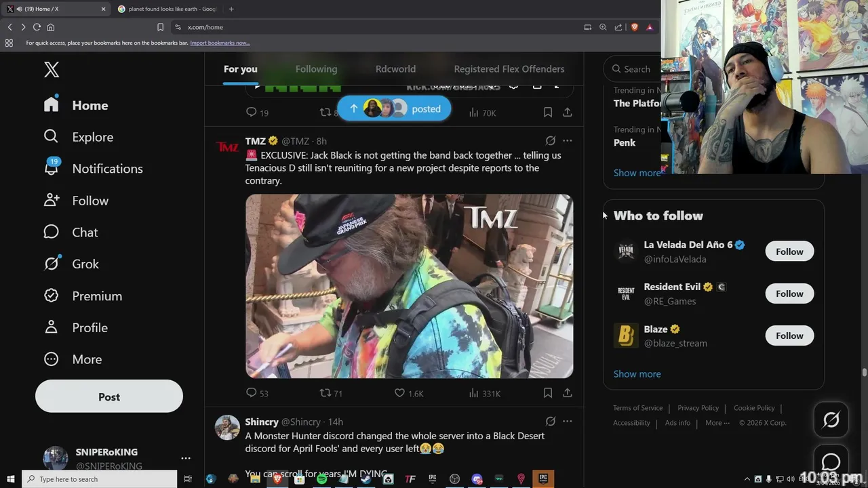Screen dimensions: 868x488
Task: Share the top partially visible post
Action: tap(568, 113)
